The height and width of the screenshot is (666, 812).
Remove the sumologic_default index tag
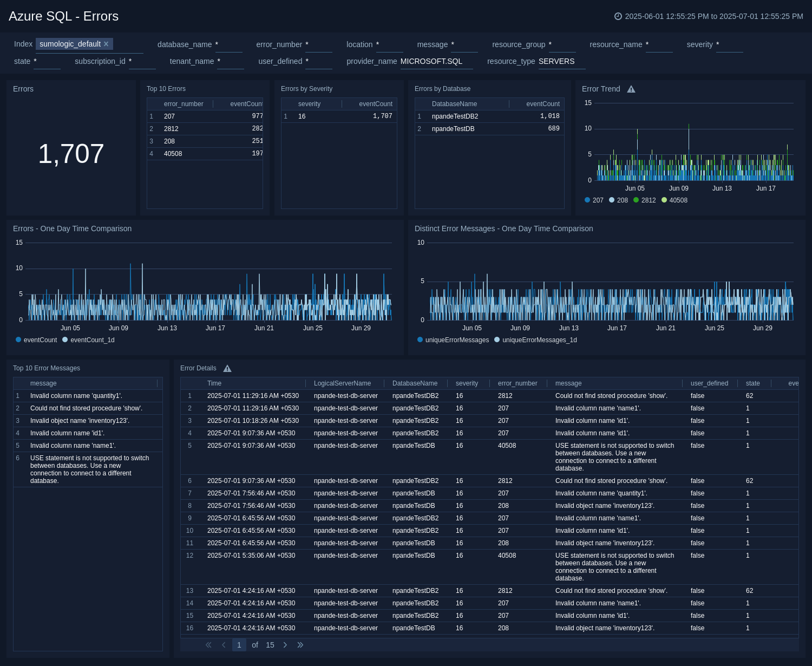(x=106, y=44)
